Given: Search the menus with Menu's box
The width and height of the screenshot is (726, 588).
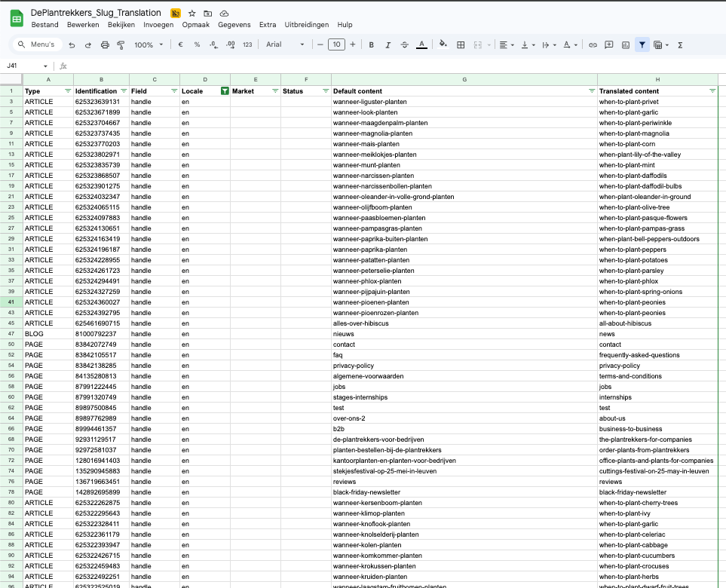Looking at the screenshot, I should pyautogui.click(x=37, y=44).
